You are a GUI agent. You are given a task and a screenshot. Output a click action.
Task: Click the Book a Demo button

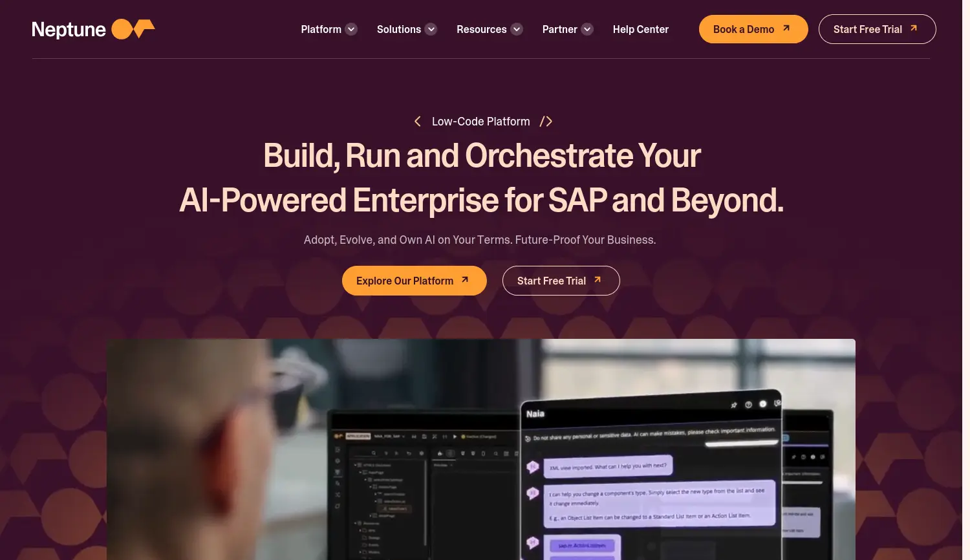coord(753,29)
